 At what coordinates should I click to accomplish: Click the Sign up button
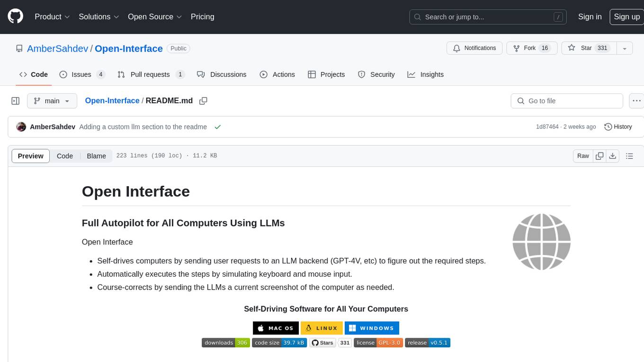pos(626,17)
